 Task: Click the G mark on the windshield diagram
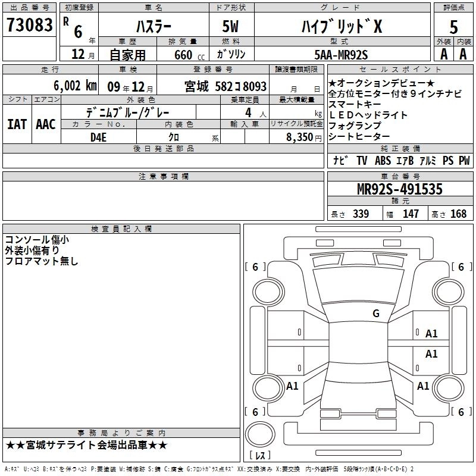[376, 313]
